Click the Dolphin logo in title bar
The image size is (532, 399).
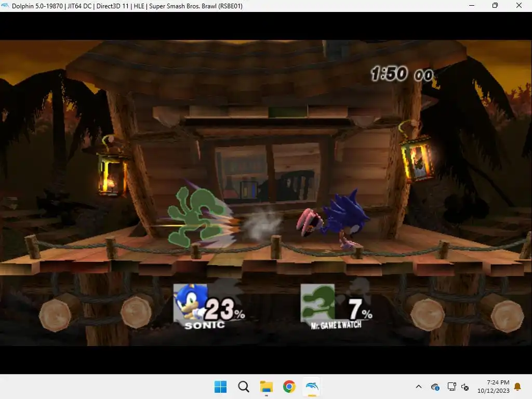pos(5,5)
